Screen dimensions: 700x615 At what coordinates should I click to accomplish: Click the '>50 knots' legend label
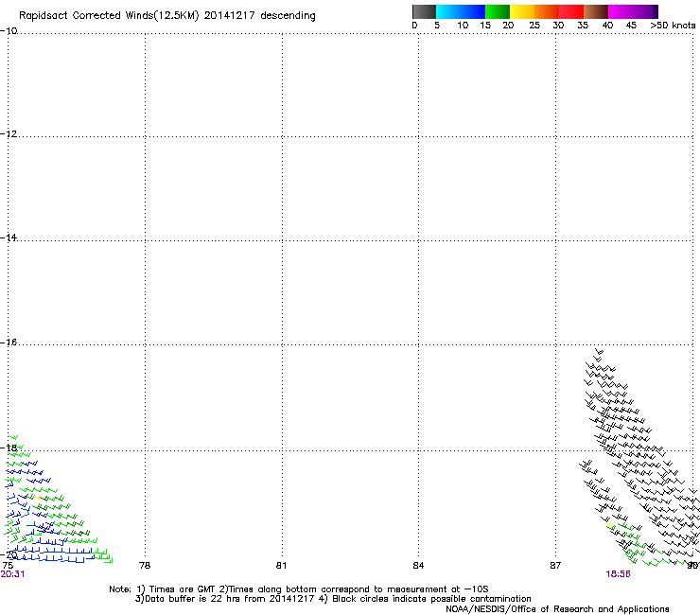click(x=673, y=26)
